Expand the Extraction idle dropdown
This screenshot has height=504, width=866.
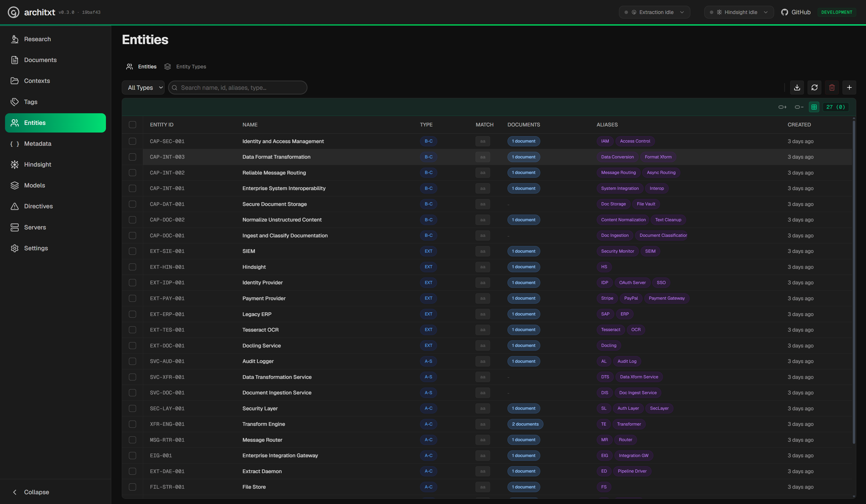click(654, 12)
